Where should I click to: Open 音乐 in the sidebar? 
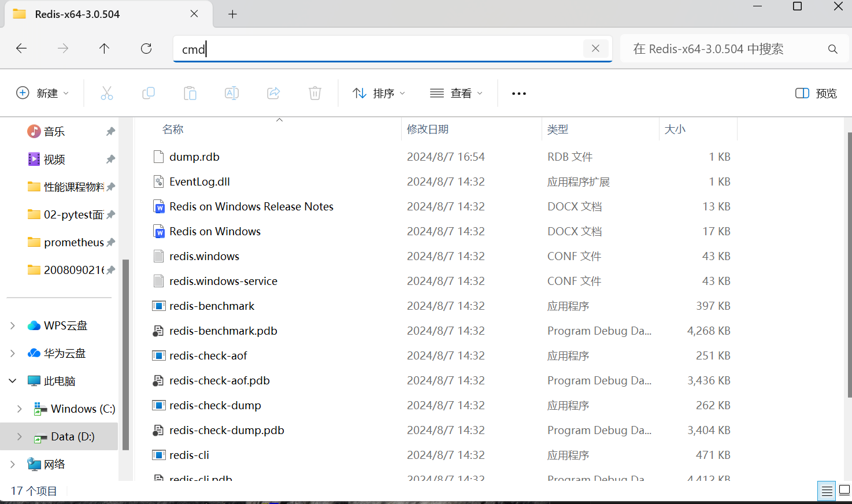click(x=54, y=132)
